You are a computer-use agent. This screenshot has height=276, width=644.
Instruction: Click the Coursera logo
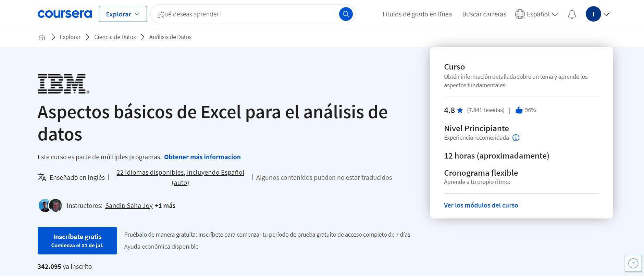coord(65,14)
